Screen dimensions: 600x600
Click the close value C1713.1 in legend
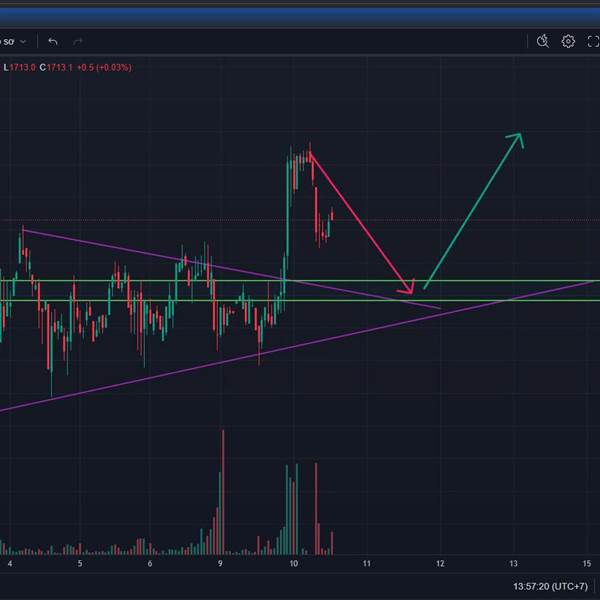tap(56, 68)
